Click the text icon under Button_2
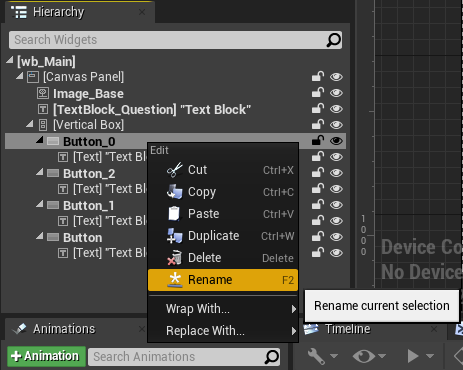Image resolution: width=463 pixels, height=370 pixels. click(63, 189)
